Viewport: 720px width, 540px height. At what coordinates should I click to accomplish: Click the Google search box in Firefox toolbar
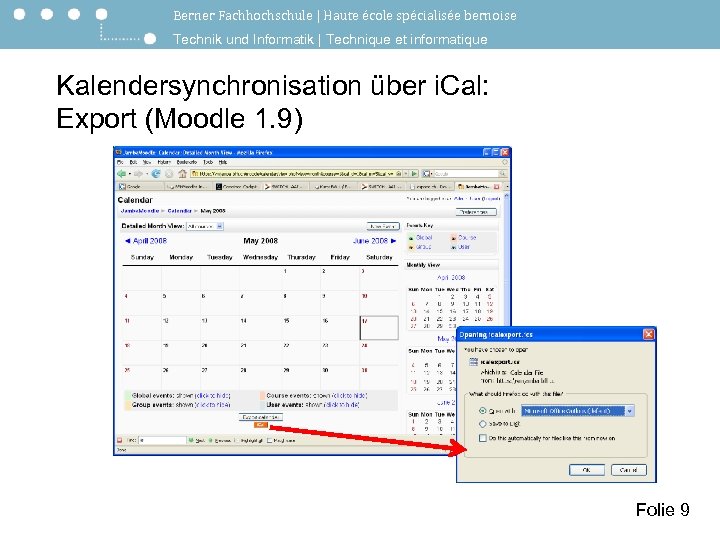[466, 174]
